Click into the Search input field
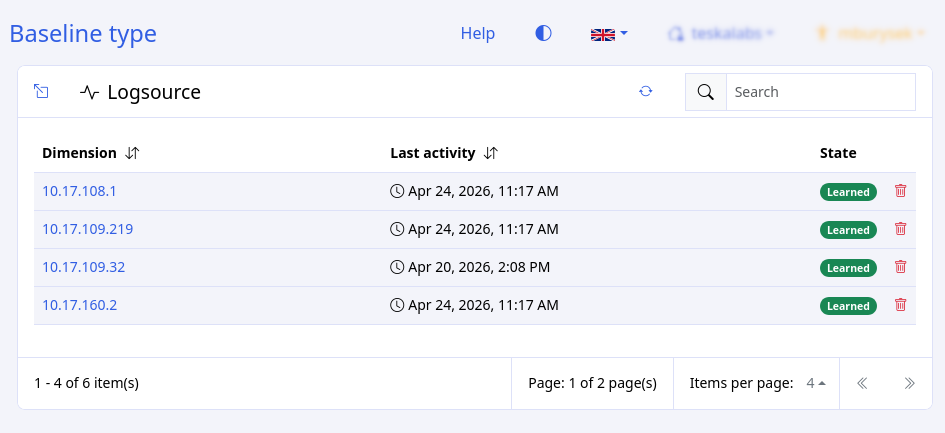Viewport: 945px width, 433px height. (819, 92)
